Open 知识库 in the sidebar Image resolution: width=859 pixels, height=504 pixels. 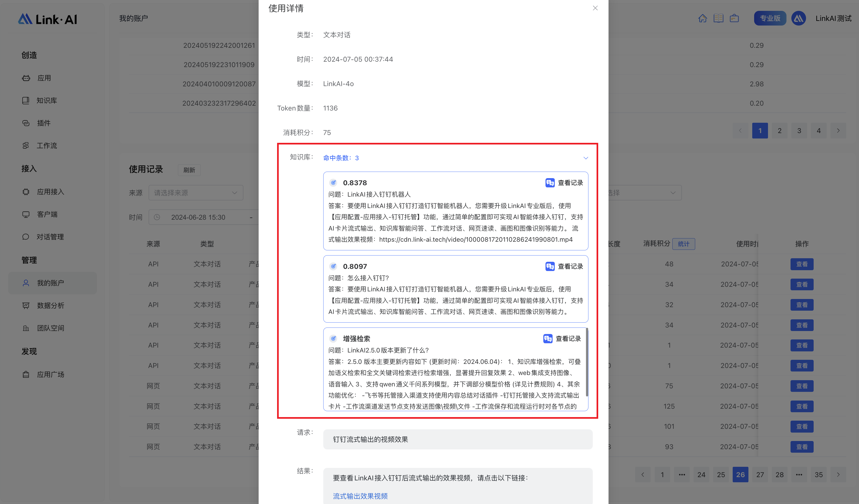47,100
